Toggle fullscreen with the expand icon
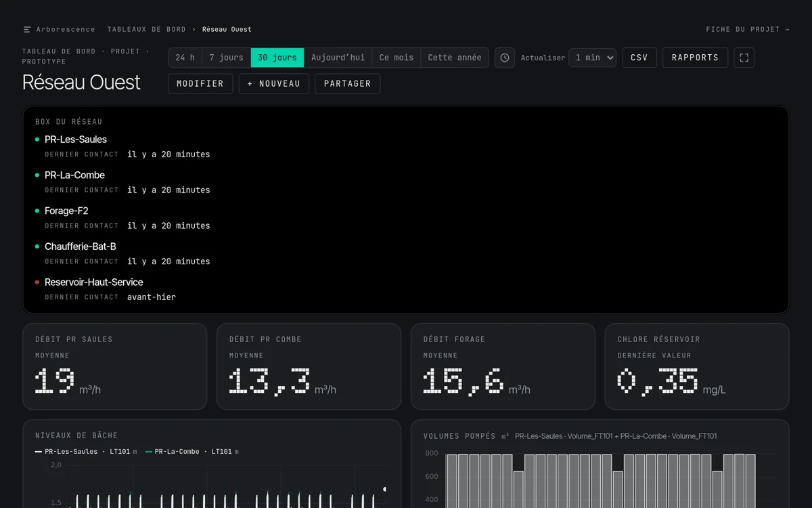This screenshot has width=812, height=508. 744,58
